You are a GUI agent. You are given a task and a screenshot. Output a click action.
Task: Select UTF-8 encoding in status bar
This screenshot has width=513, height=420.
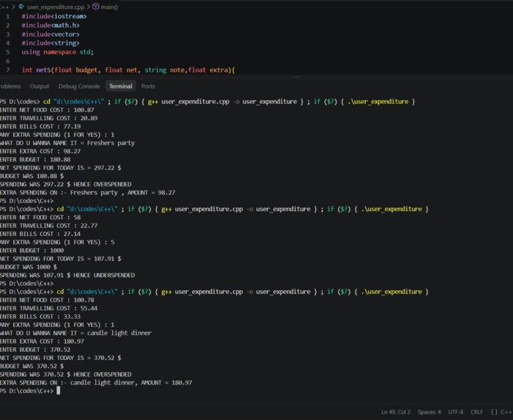click(455, 412)
